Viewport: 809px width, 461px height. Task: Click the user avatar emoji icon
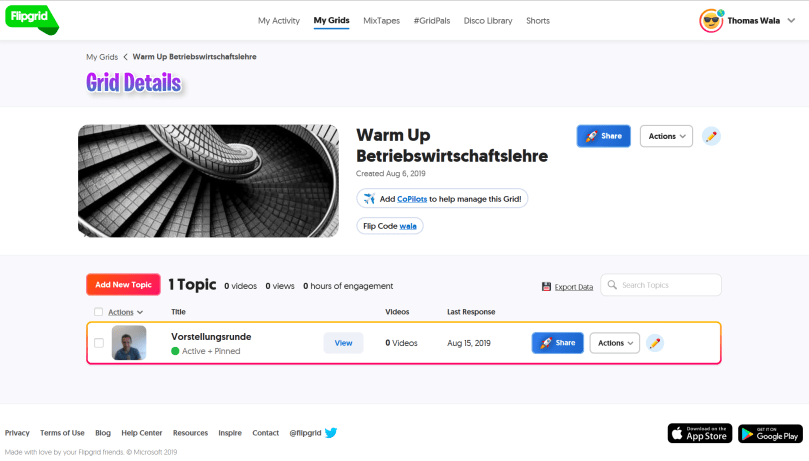point(711,20)
